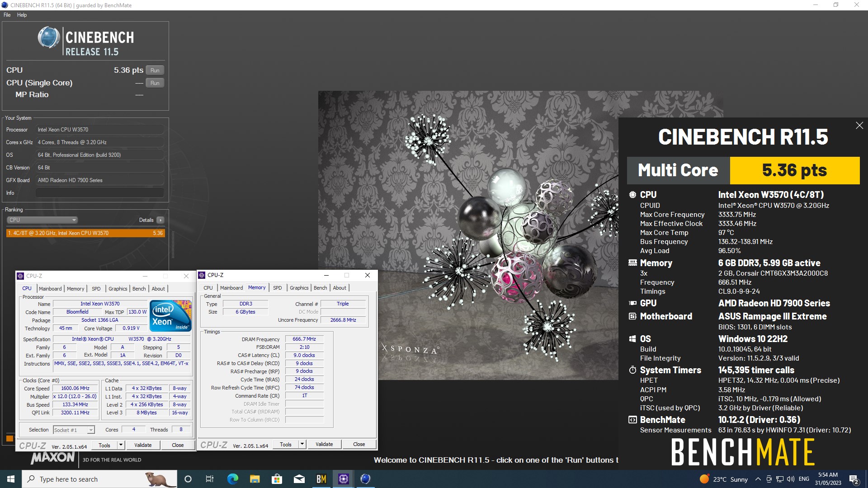Click Validate in CPU-Z Memory window
This screenshot has width=868, height=488.
coord(324,444)
